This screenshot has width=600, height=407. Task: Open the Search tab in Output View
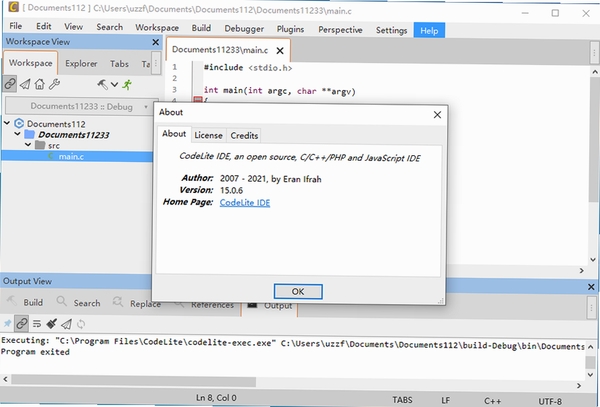tap(78, 303)
